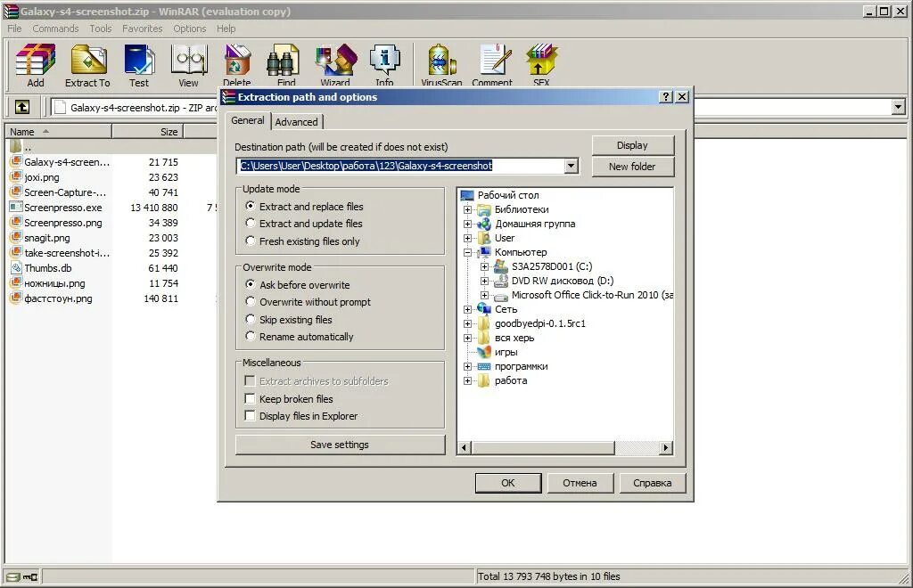Click the Домашняя группа icon in tree
Image resolution: width=913 pixels, height=588 pixels.
point(484,224)
